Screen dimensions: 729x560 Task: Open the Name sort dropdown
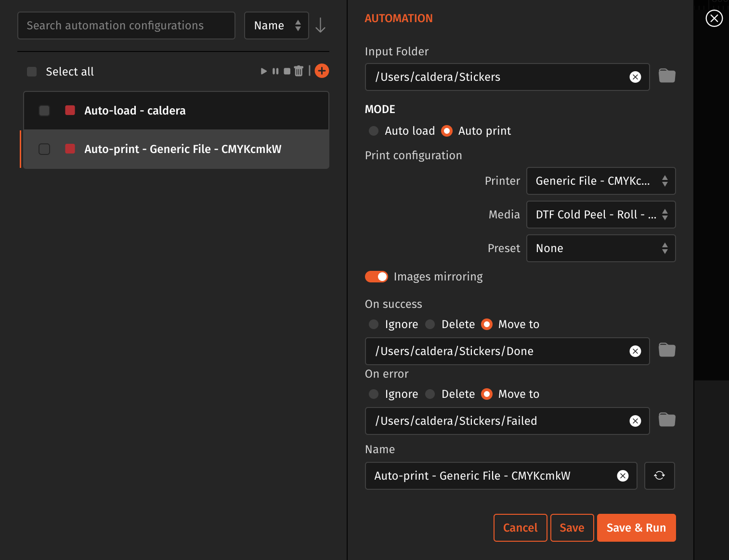276,25
